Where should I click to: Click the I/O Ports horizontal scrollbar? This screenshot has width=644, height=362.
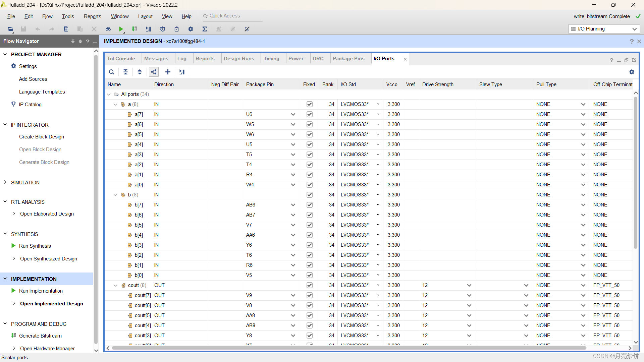coord(349,348)
